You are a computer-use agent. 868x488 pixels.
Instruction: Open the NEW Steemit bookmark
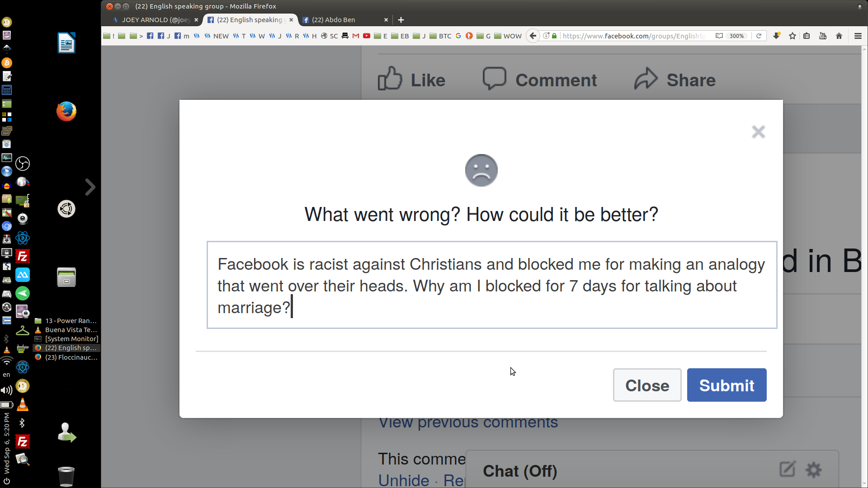coord(217,36)
